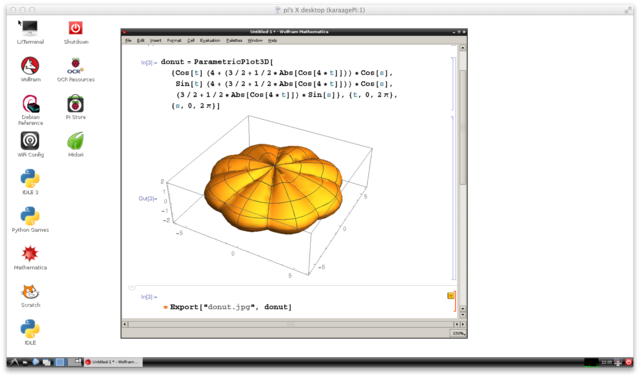Image resolution: width=640 pixels, height=377 pixels.
Task: Click the yellow cell marker beside Export cell
Action: [450, 295]
